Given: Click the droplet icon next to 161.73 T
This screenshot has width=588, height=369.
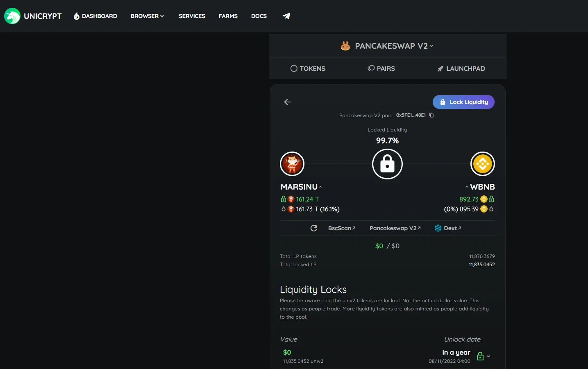Looking at the screenshot, I should pyautogui.click(x=283, y=209).
